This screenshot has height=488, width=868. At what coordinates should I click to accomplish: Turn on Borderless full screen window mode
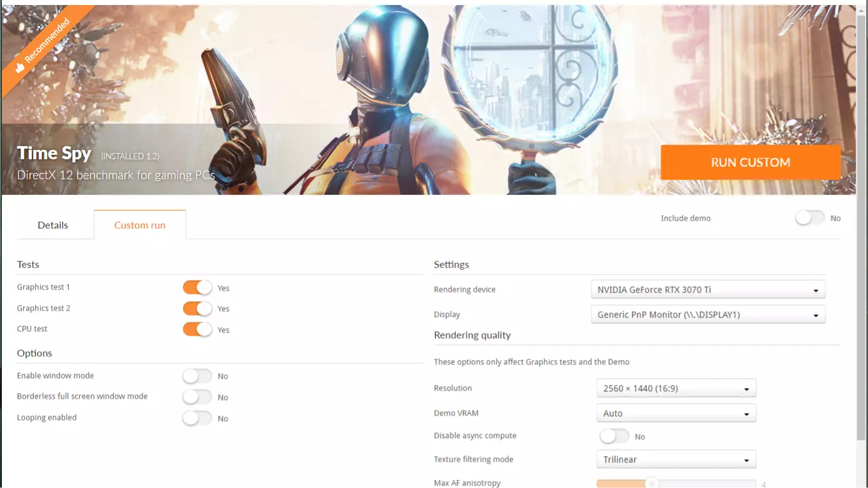(x=197, y=397)
